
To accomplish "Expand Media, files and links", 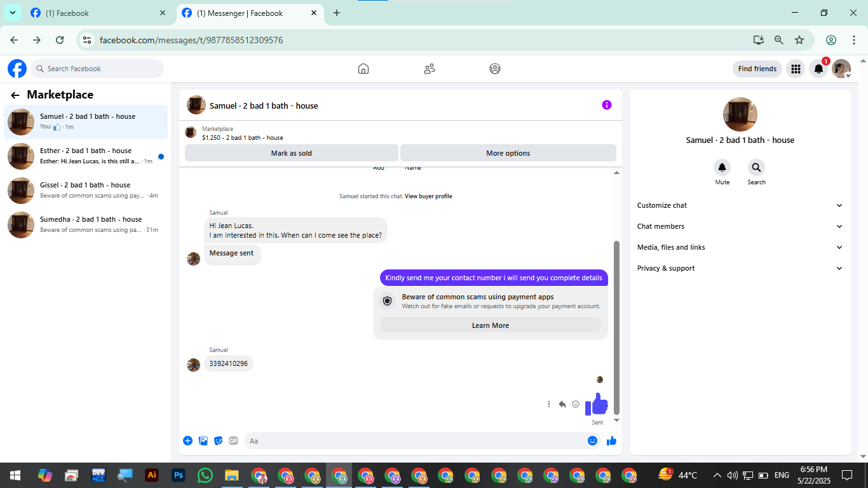I will click(x=740, y=247).
